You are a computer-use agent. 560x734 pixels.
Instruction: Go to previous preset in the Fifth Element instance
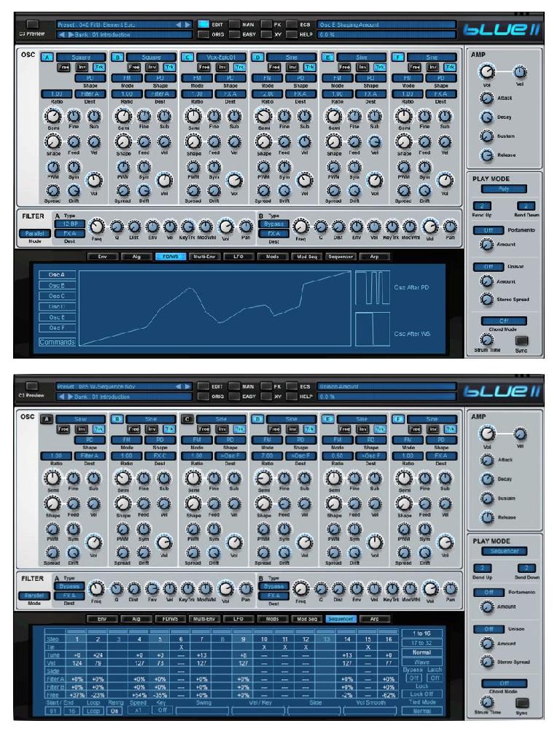179,24
